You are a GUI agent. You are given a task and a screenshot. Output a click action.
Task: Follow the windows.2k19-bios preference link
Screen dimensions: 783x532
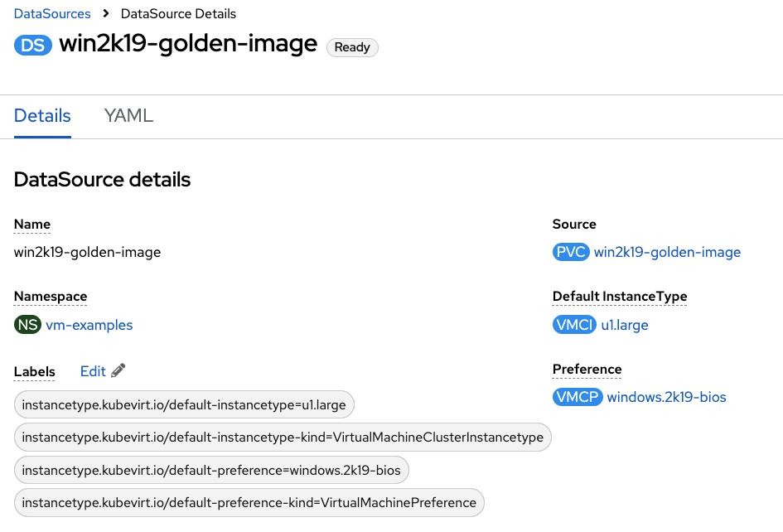[x=666, y=397]
